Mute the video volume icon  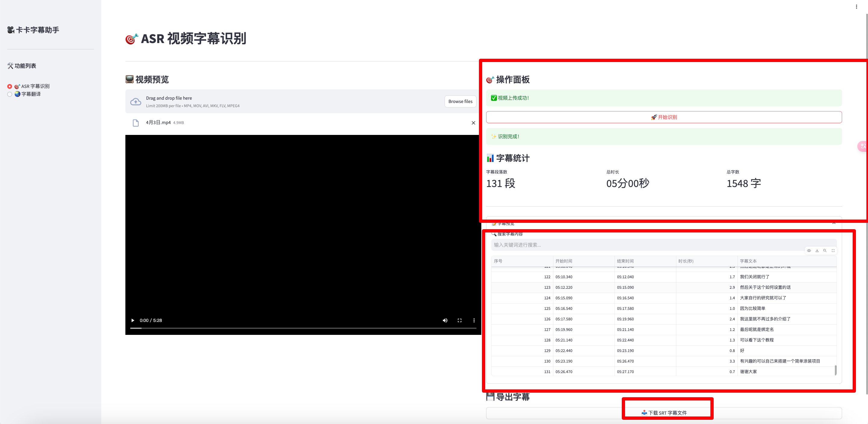[x=445, y=320]
